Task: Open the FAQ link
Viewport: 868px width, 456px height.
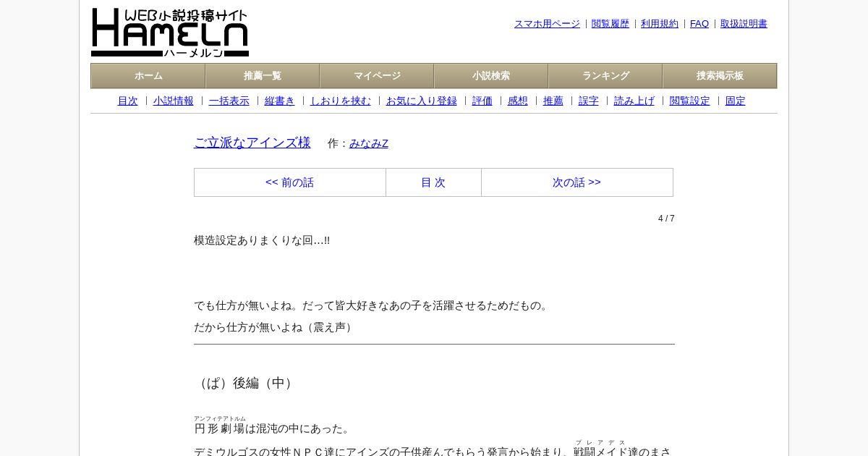Action: point(699,24)
